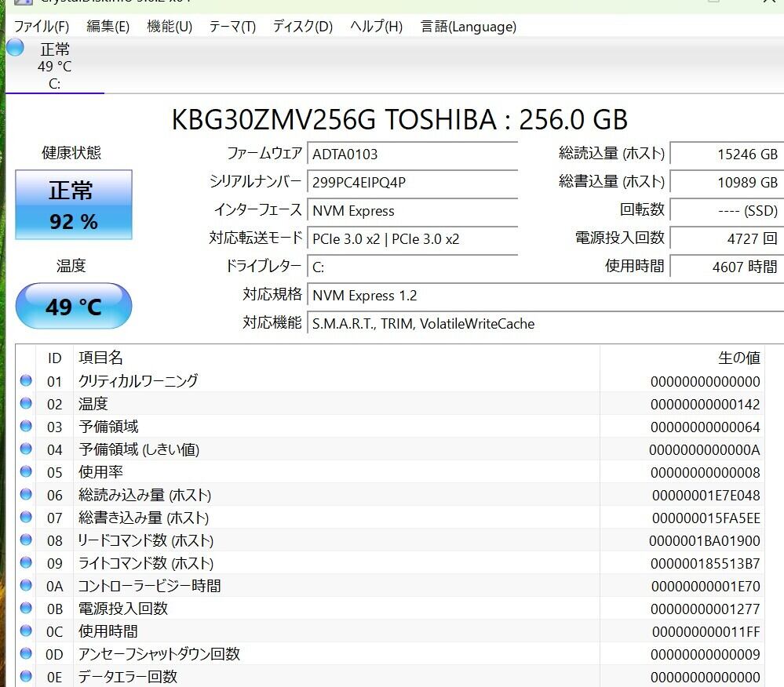The width and height of the screenshot is (784, 687).
Task: Click the 正常 92 % health status button
Action: point(74,205)
